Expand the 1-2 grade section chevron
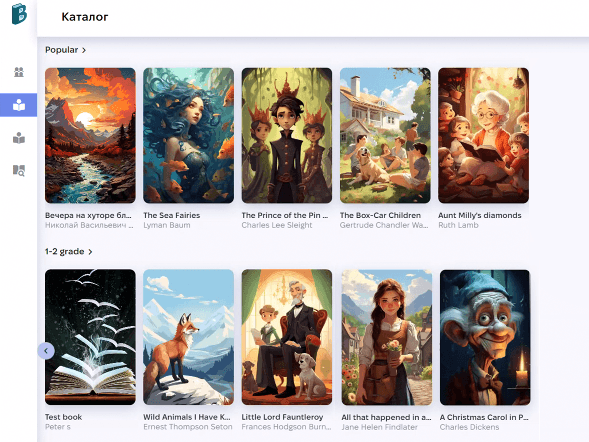 tap(90, 252)
